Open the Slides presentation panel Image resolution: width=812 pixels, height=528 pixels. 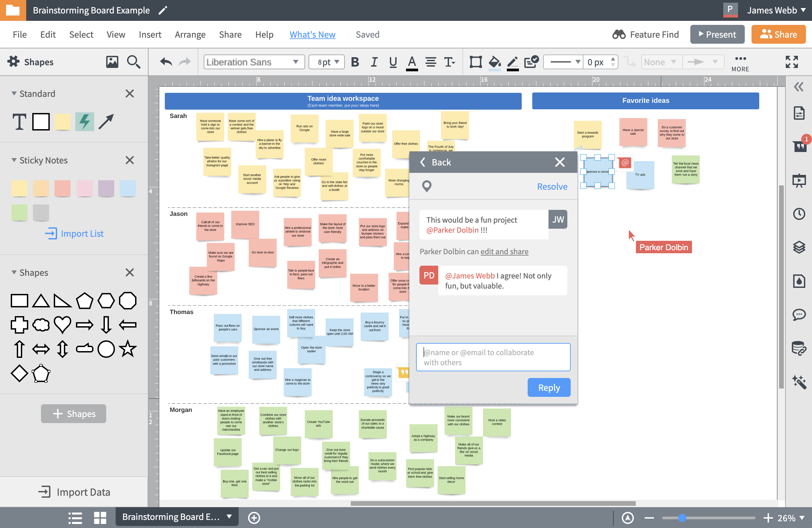pyautogui.click(x=800, y=181)
